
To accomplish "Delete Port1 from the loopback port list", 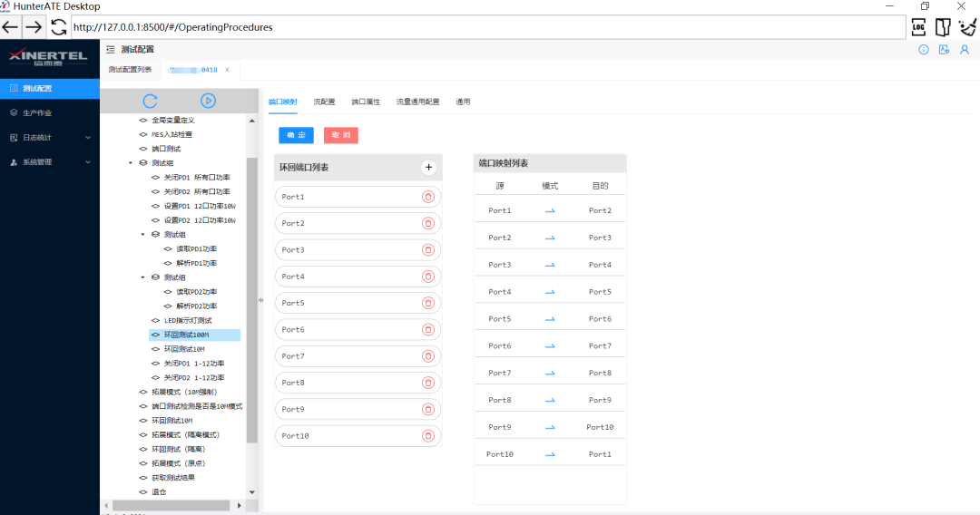I will 428,197.
